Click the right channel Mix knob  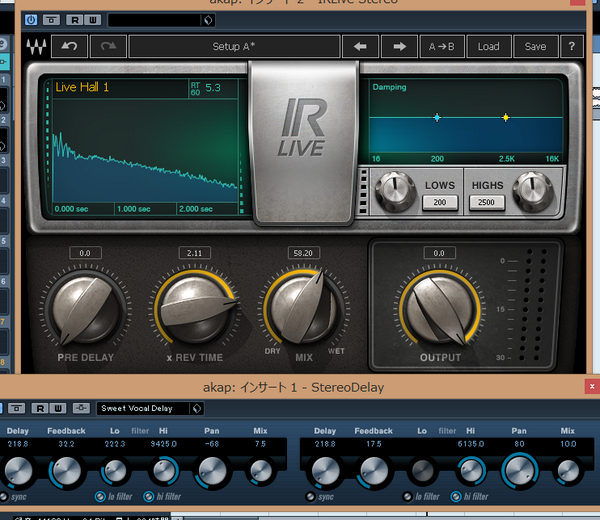(x=568, y=471)
